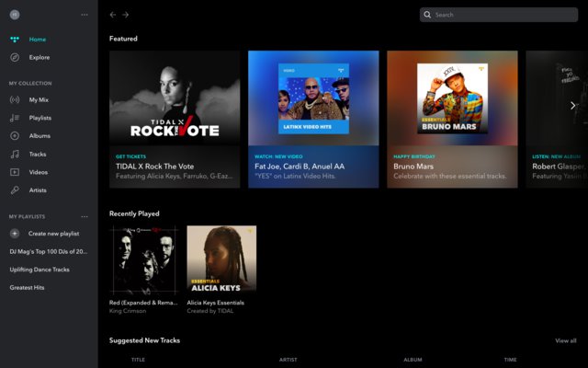
Task: Open the Robert Glasper featured title
Action: pos(559,167)
